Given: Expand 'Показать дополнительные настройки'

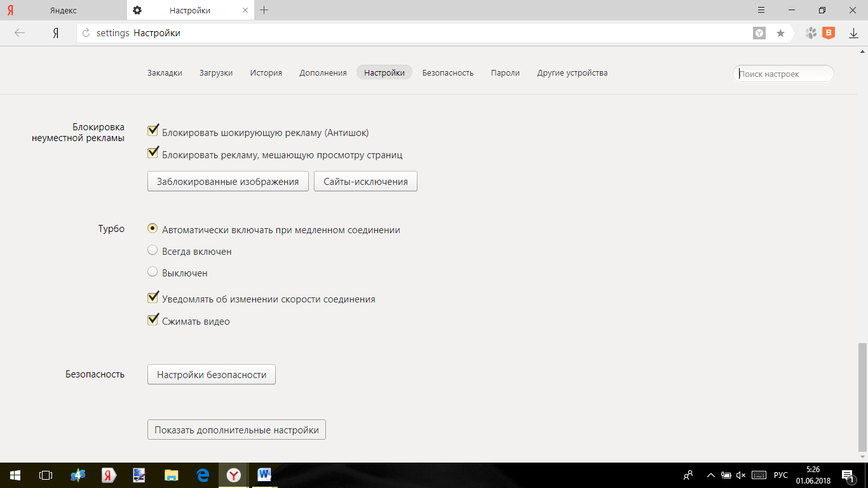Looking at the screenshot, I should [x=236, y=430].
